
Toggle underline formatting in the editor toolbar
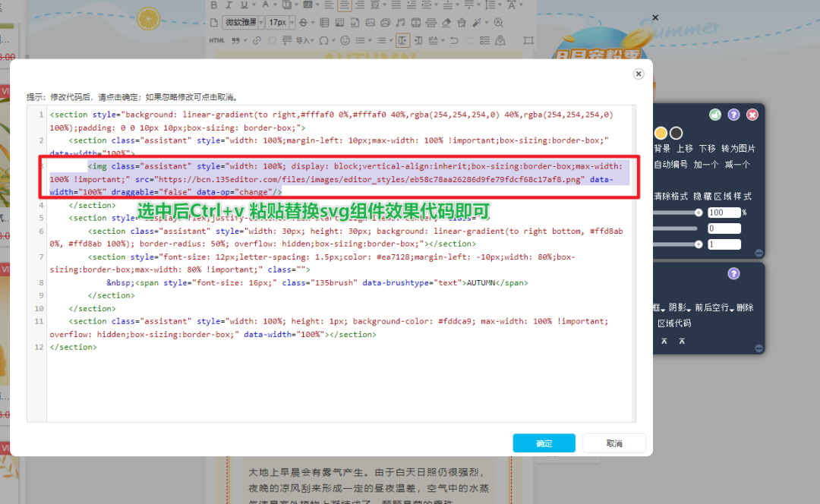[x=244, y=5]
